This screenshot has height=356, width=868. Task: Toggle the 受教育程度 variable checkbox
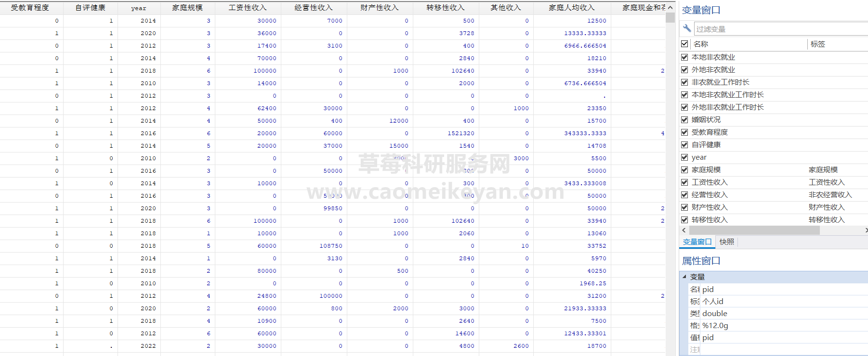click(684, 132)
